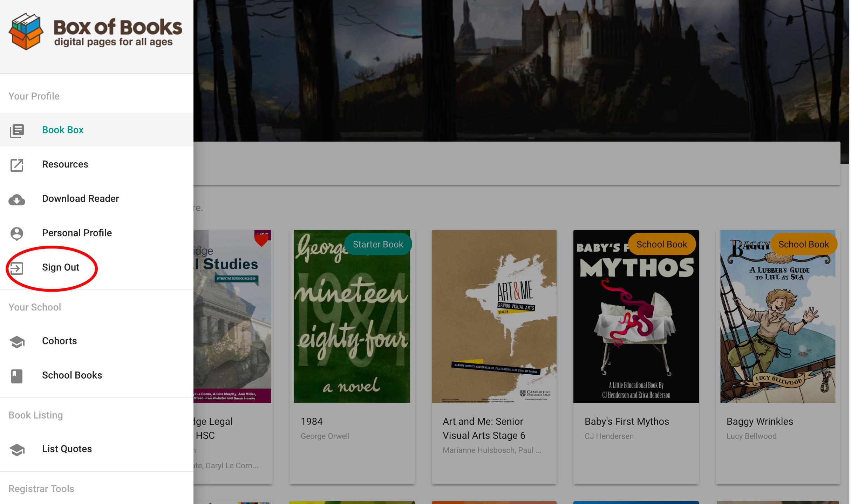Open Book Box menu item

[97, 130]
